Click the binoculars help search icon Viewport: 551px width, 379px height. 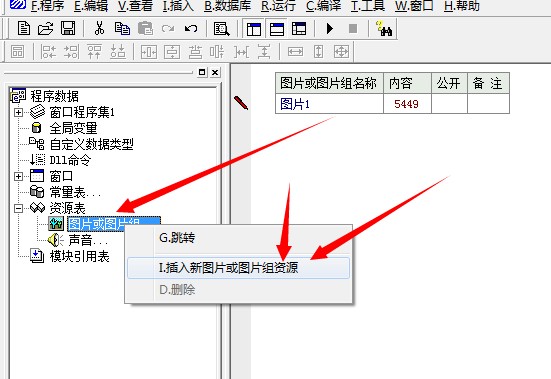click(x=383, y=28)
